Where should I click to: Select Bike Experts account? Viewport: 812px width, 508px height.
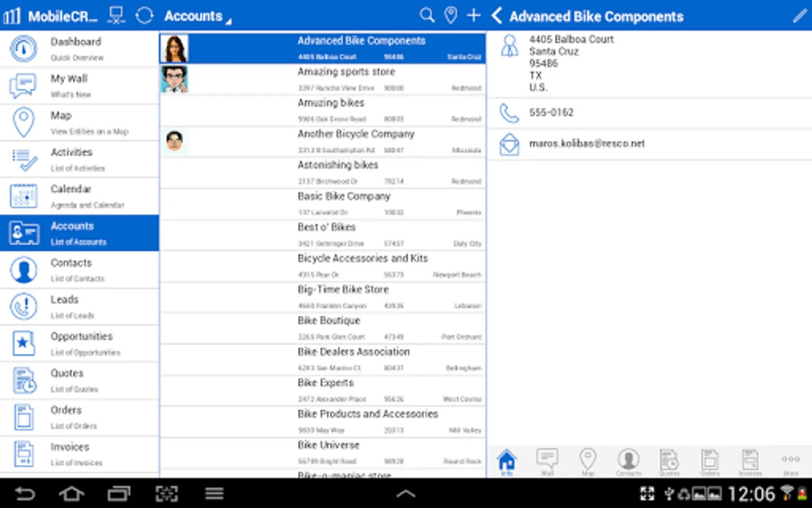pyautogui.click(x=323, y=390)
